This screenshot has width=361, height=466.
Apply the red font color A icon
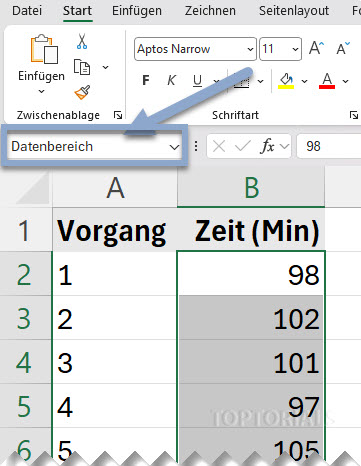click(x=327, y=81)
